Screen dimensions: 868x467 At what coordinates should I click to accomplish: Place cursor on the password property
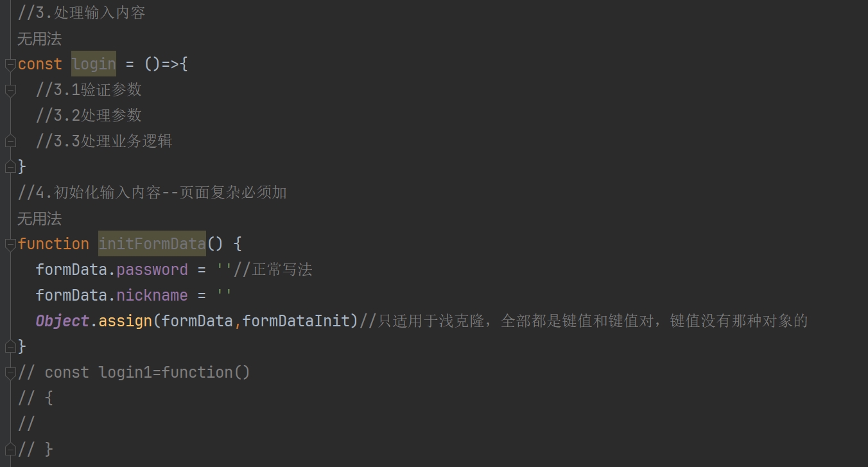tap(152, 270)
